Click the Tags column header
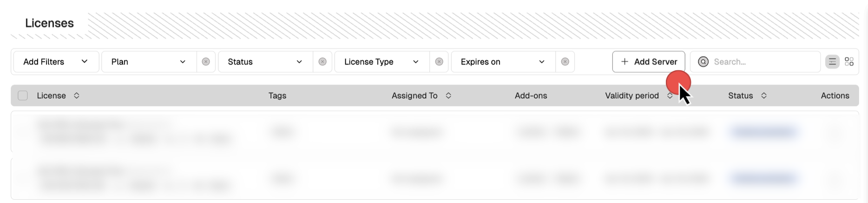Screen dimensions: 868x203 277,95
